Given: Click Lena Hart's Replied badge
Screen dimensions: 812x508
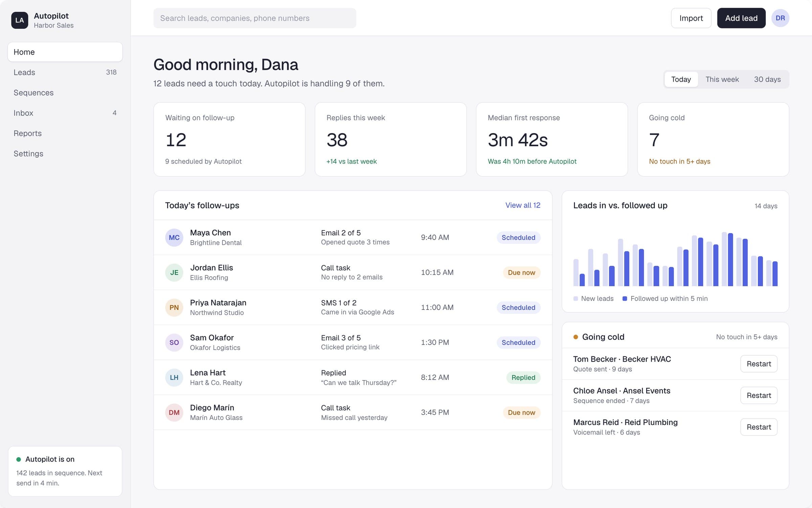Looking at the screenshot, I should (x=523, y=377).
